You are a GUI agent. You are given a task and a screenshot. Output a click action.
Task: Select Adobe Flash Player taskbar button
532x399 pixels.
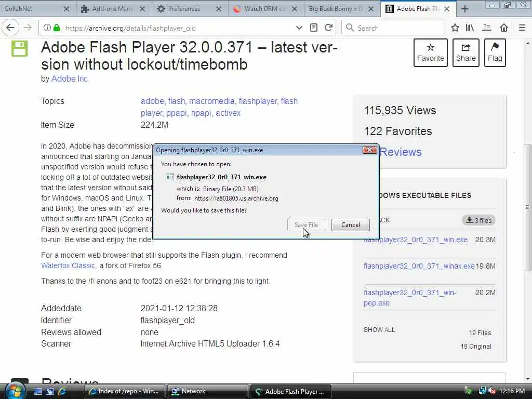(290, 391)
